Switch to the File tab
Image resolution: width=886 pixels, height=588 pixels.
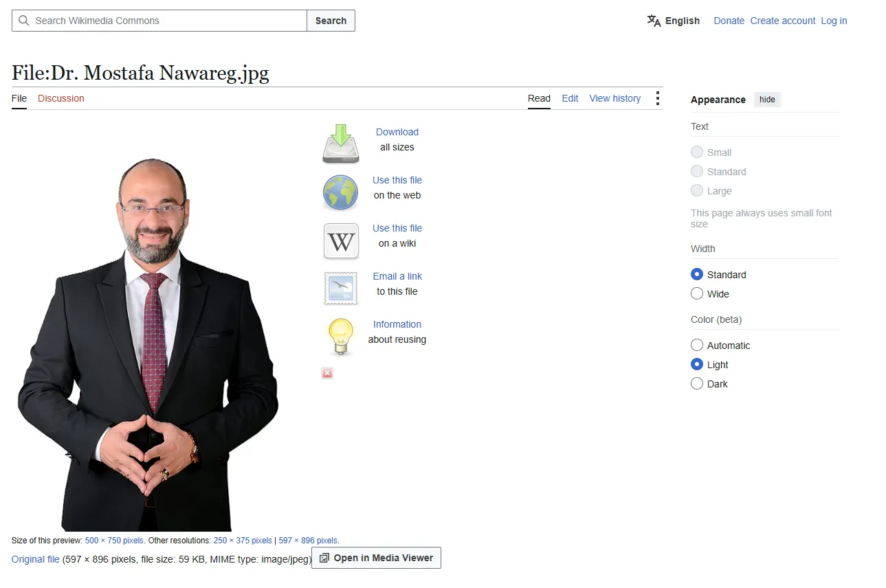click(x=19, y=98)
